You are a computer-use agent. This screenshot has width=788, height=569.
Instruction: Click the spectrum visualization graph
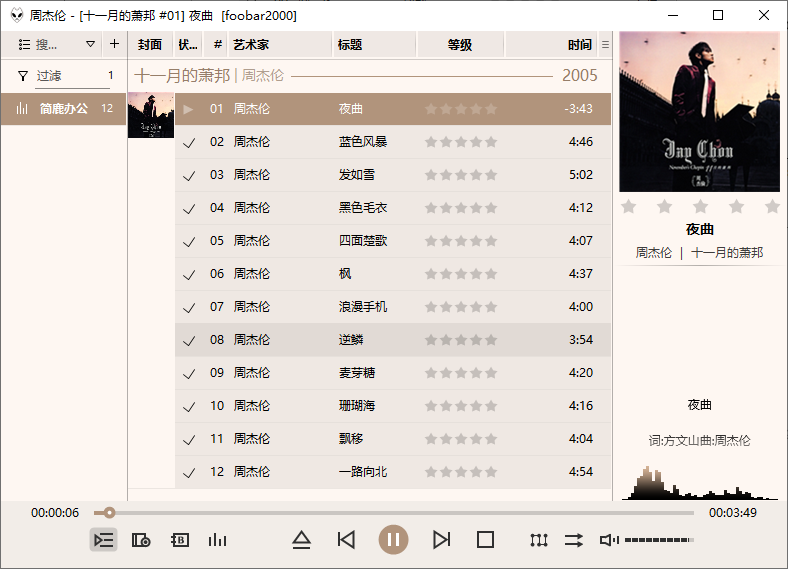click(699, 483)
